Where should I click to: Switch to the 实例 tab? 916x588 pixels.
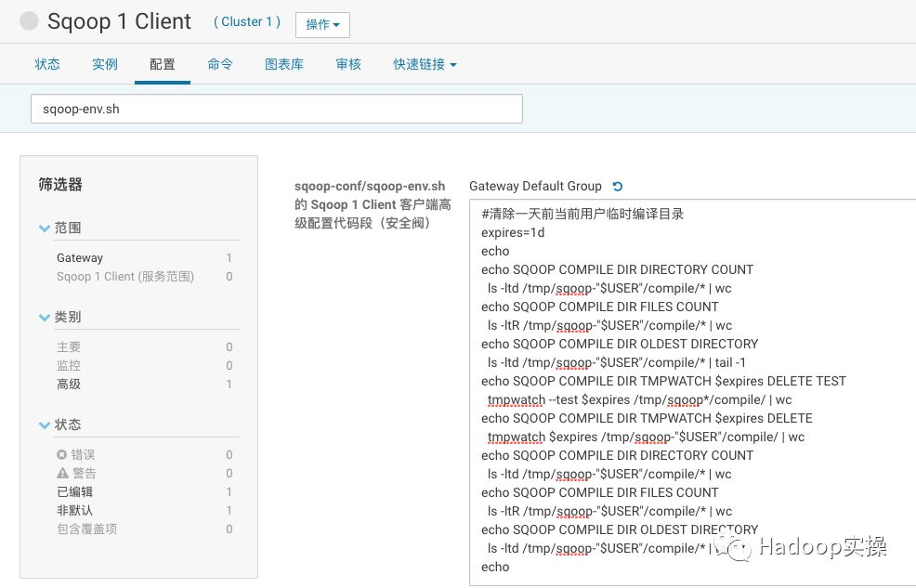pyautogui.click(x=105, y=64)
